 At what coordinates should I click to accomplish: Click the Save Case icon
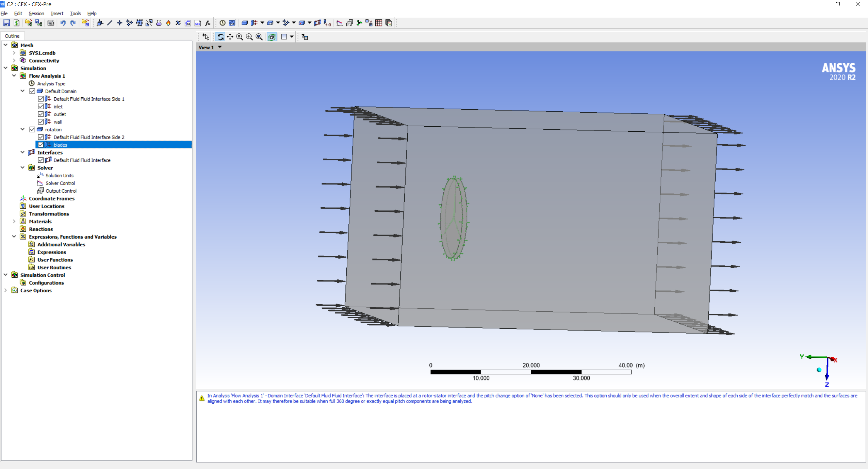(6, 23)
